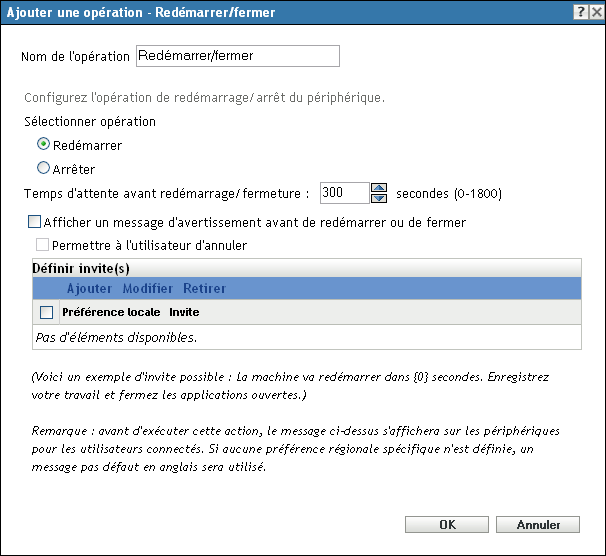Select the Redémarrer radio option
The width and height of the screenshot is (606, 556).
(43, 145)
